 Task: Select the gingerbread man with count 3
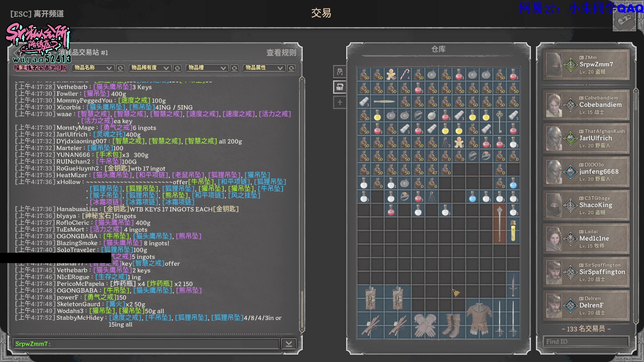click(x=459, y=142)
